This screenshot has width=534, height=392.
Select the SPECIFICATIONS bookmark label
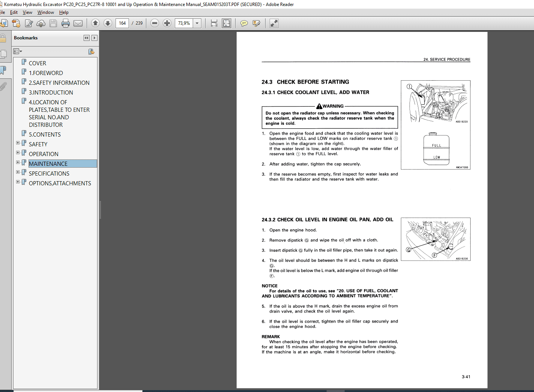[49, 174]
